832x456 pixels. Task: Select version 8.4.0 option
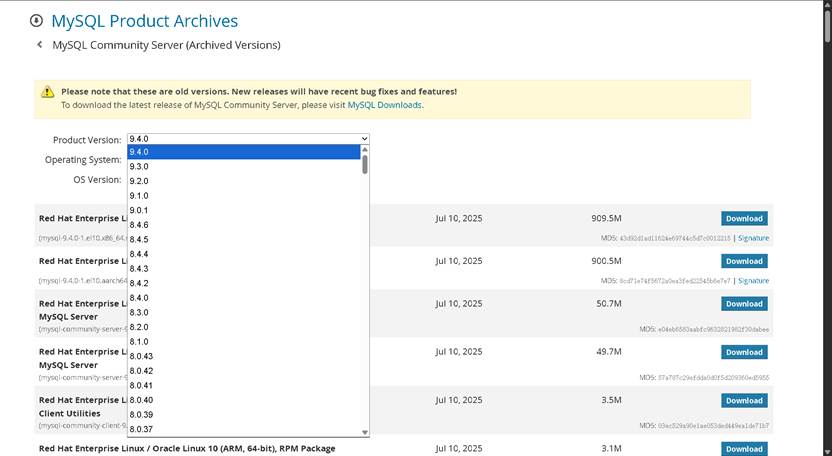[x=244, y=298]
